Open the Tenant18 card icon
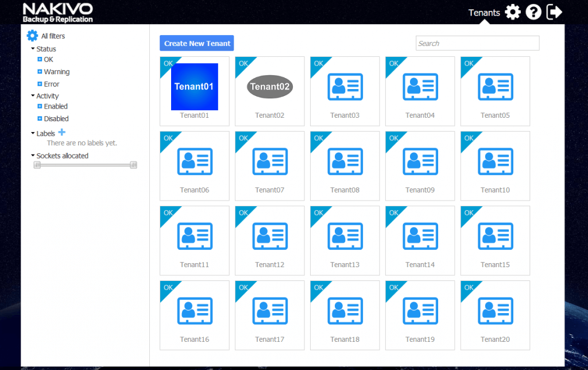Viewport: 588px width, 370px height. [345, 311]
